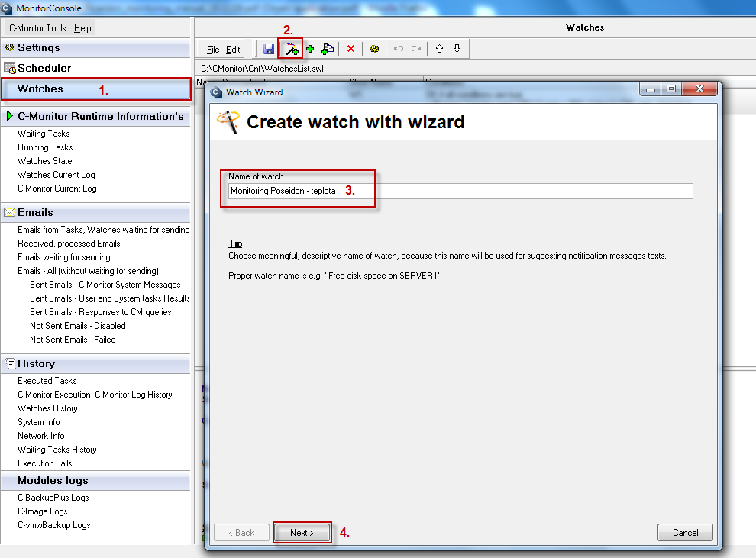The height and width of the screenshot is (558, 756).
Task: Redo the last watch edit
Action: tap(416, 49)
